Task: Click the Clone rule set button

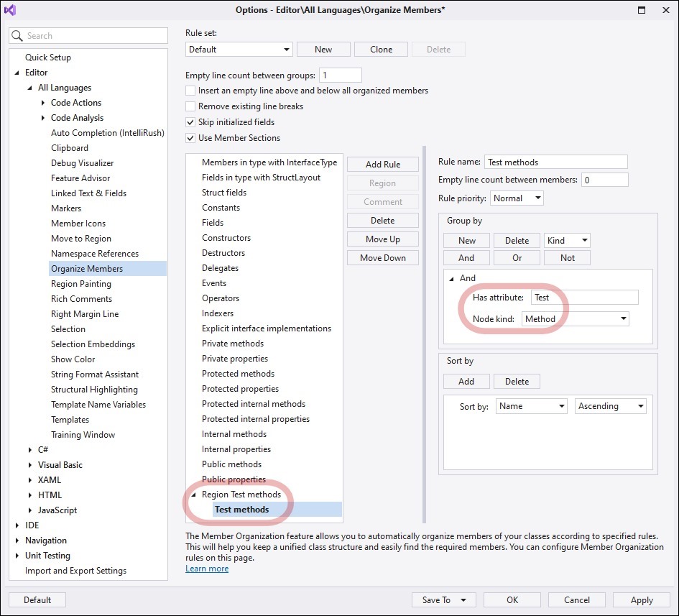Action: pyautogui.click(x=381, y=50)
